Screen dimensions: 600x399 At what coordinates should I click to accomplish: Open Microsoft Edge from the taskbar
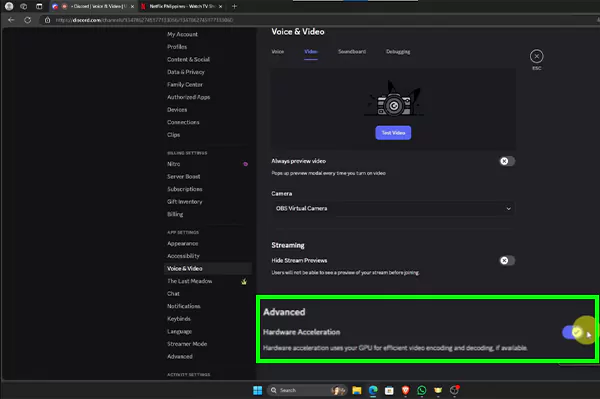point(373,390)
